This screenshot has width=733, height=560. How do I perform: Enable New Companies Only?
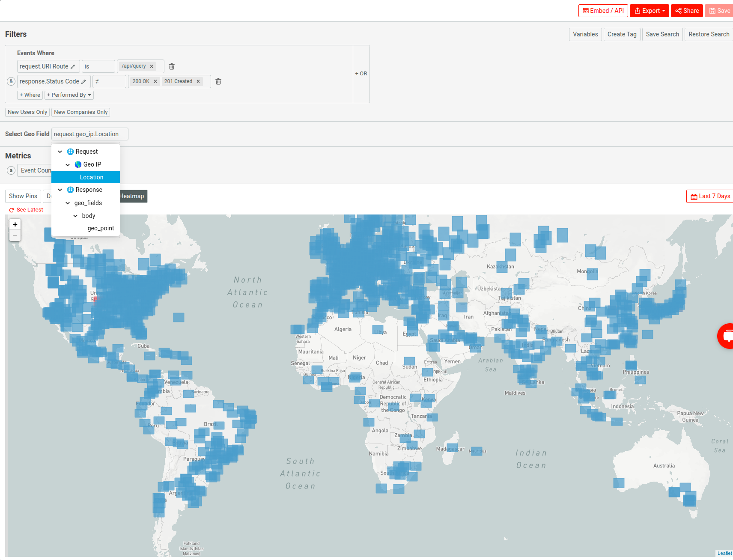(80, 112)
